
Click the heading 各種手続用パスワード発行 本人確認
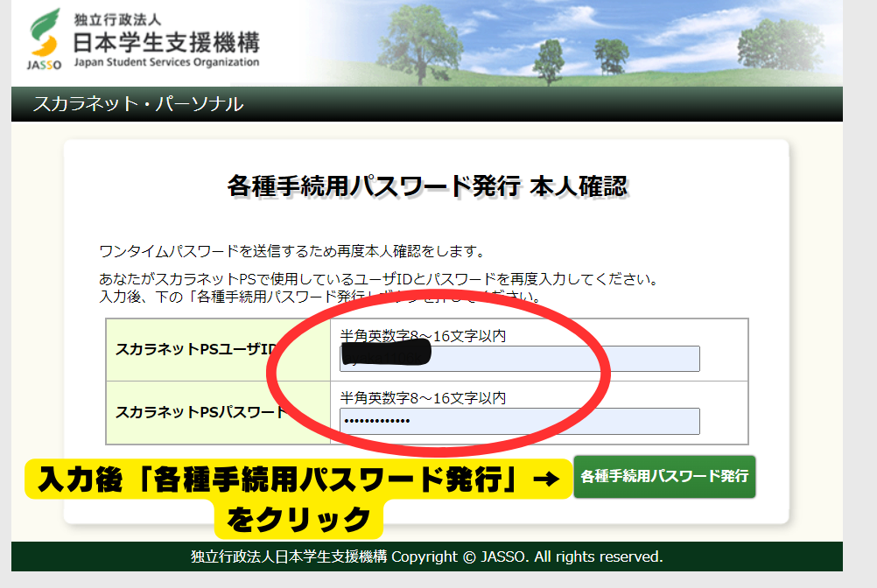[x=428, y=186]
